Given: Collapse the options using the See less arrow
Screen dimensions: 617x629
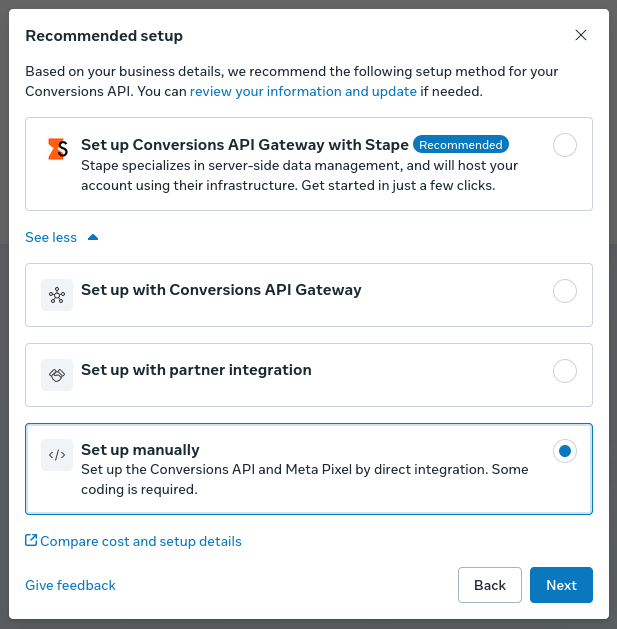Looking at the screenshot, I should point(93,237).
